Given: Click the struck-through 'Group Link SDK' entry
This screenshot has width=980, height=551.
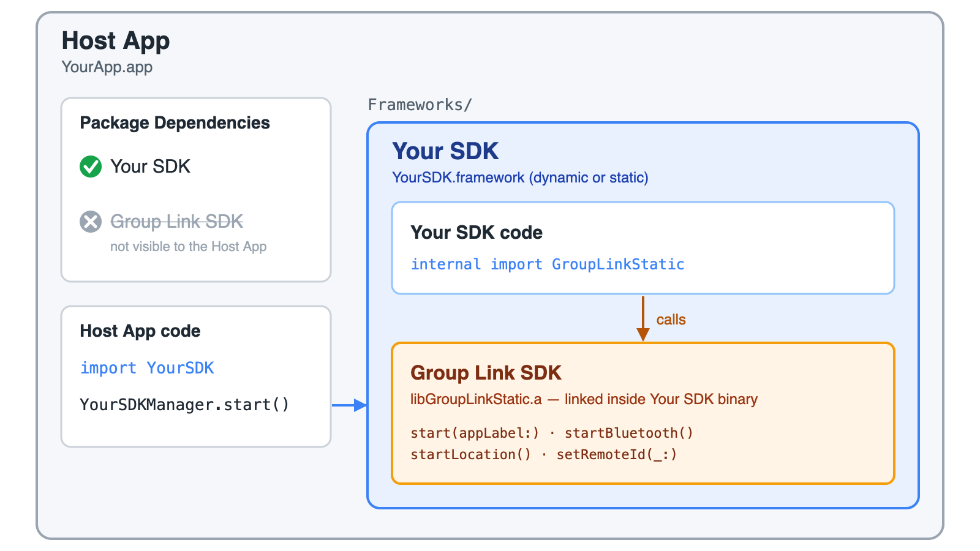Looking at the screenshot, I should pos(177,222).
